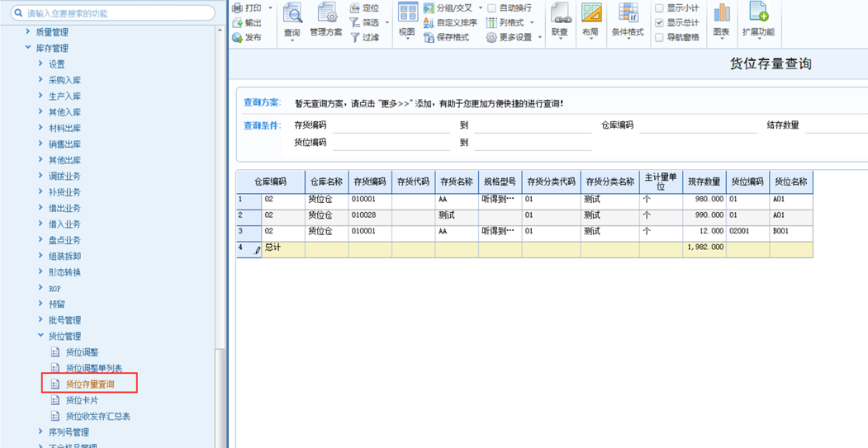Collapse the 货位管理 tree node

[40, 336]
